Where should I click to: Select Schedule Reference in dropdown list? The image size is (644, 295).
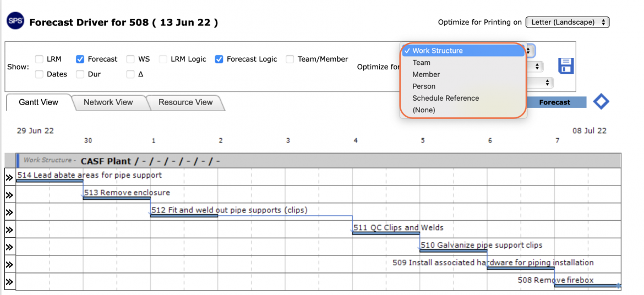click(462, 98)
